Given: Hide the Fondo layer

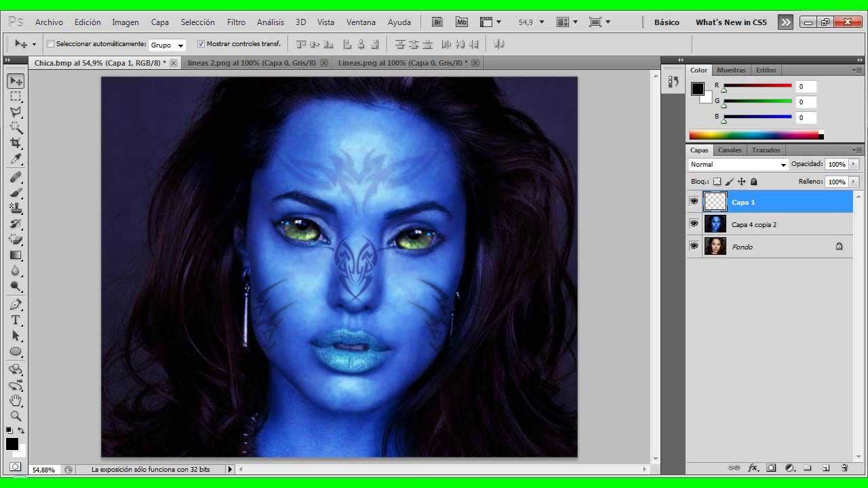Looking at the screenshot, I should point(694,247).
